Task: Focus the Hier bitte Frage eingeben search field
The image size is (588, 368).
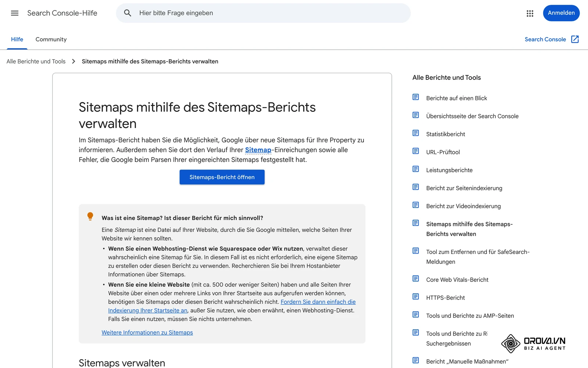Action: tap(263, 13)
